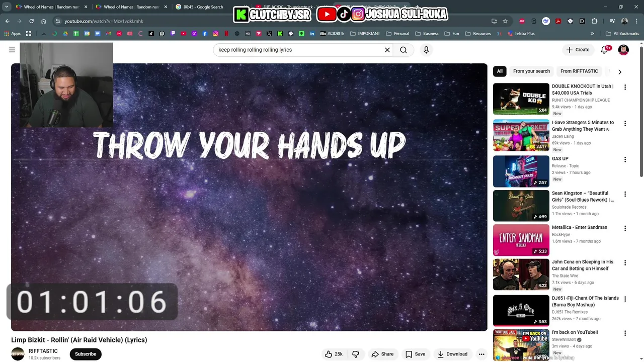Go to the Chrome home page
The image size is (644, 362).
pyautogui.click(x=43, y=21)
